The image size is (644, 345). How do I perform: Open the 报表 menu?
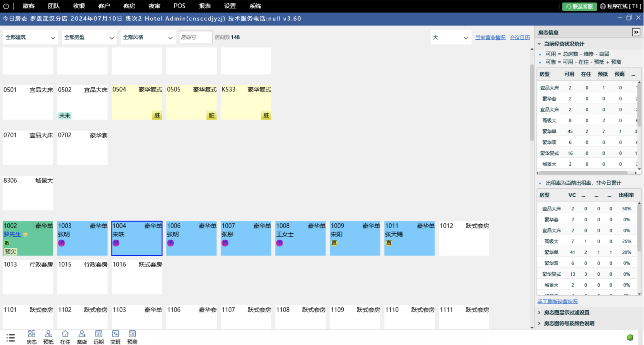click(x=205, y=6)
